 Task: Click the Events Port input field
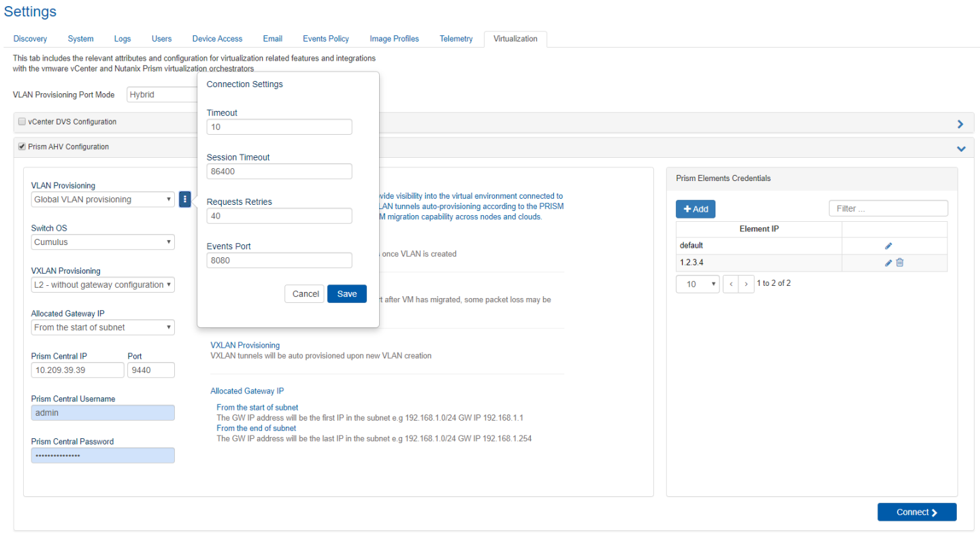[x=279, y=260]
